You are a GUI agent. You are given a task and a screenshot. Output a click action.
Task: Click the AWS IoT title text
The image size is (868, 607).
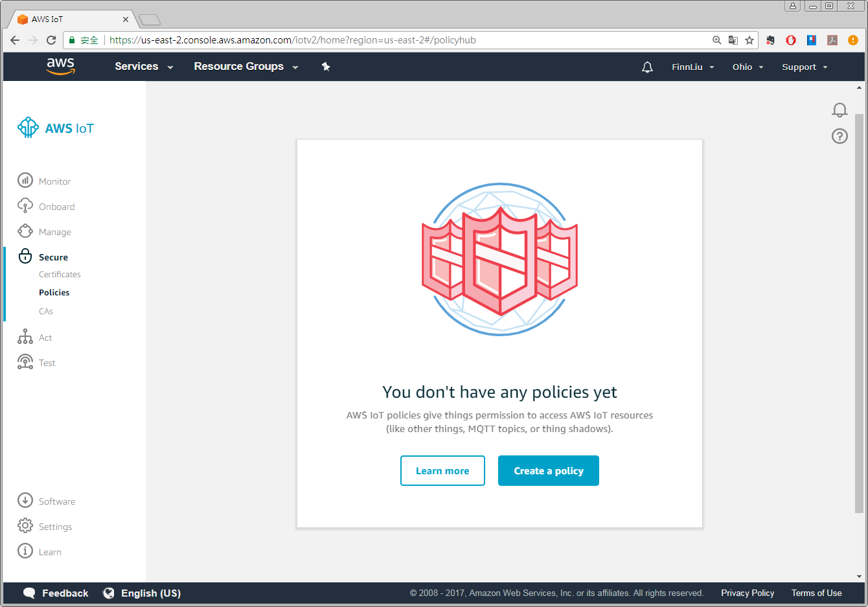[x=69, y=128]
